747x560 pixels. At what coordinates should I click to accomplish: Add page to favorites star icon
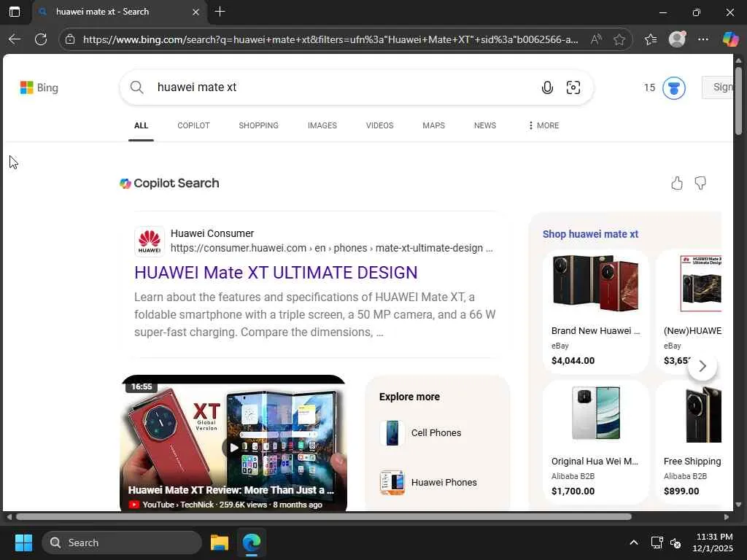pyautogui.click(x=619, y=39)
